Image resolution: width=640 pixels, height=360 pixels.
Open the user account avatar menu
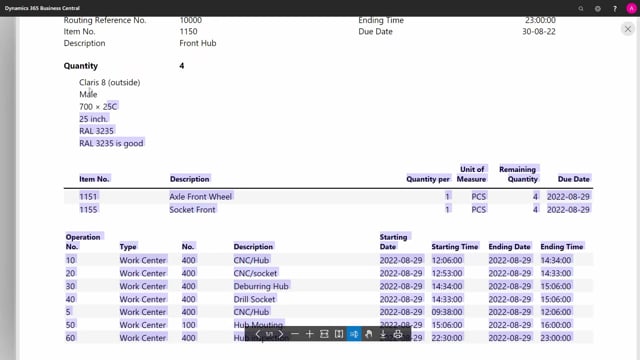coord(631,8)
